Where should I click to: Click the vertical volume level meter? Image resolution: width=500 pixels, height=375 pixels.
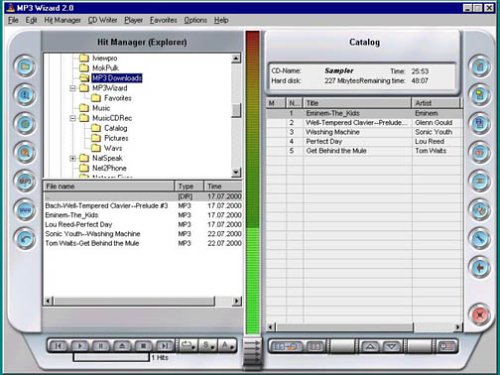tap(253, 183)
